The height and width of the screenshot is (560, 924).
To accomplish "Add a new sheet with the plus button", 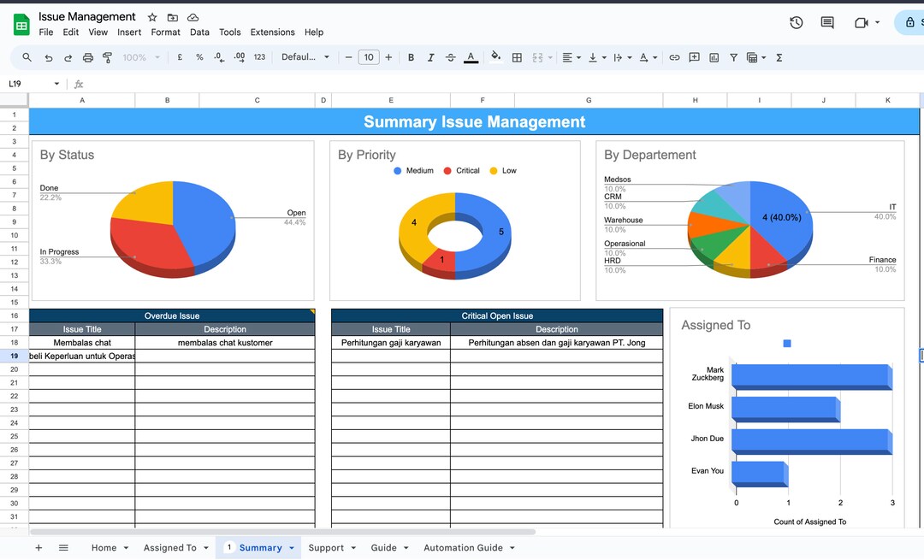I will 38,547.
